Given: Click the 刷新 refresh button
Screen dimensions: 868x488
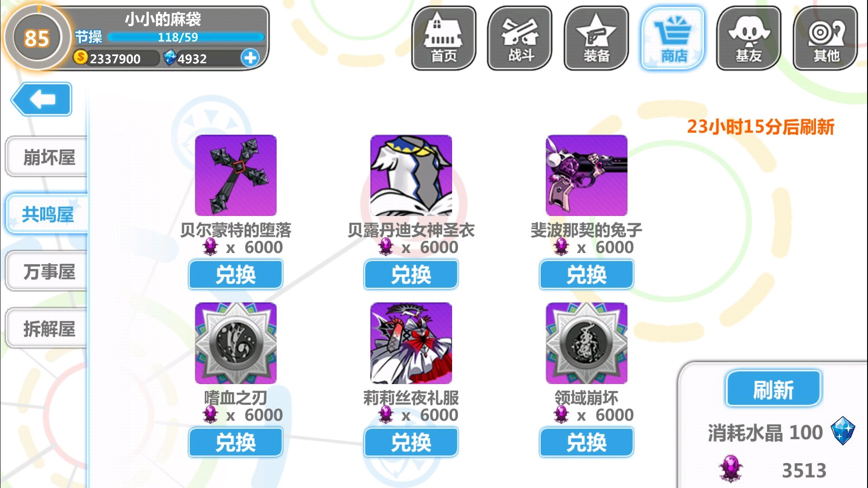Looking at the screenshot, I should pos(774,389).
